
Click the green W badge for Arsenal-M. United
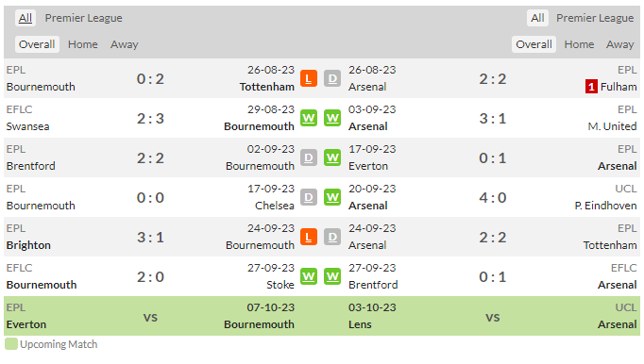pyautogui.click(x=332, y=118)
